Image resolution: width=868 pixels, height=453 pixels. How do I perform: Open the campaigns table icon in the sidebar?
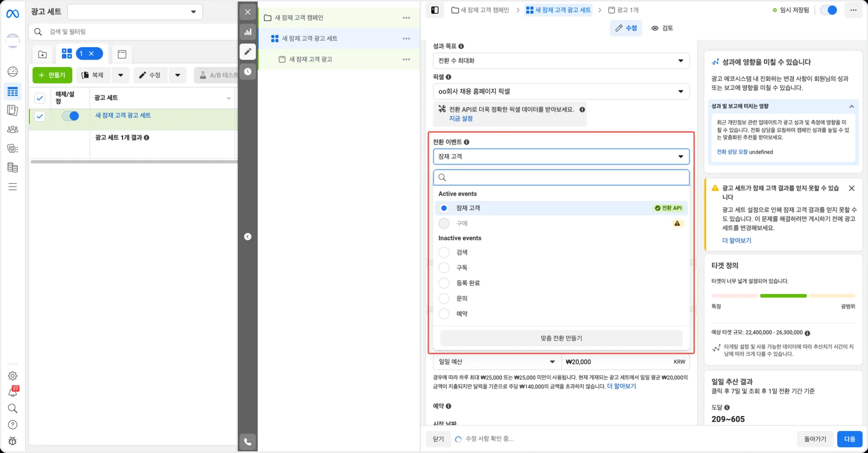[13, 91]
